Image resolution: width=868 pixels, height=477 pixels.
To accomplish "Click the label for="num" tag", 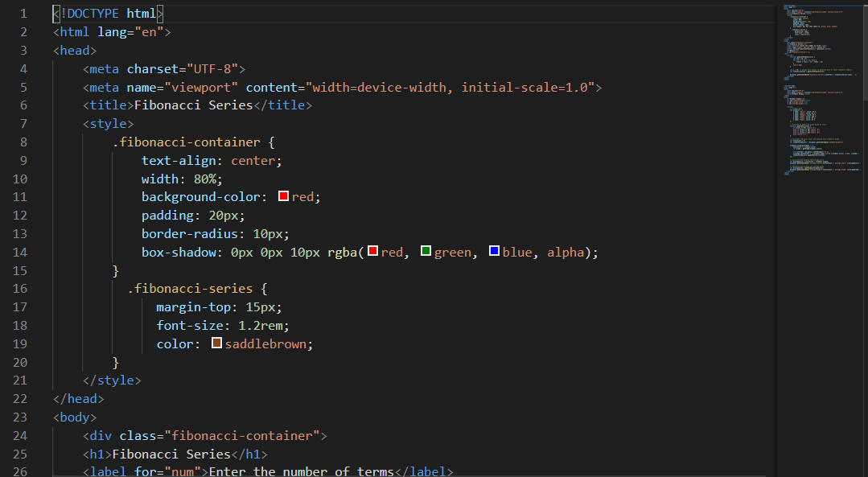I will click(146, 471).
